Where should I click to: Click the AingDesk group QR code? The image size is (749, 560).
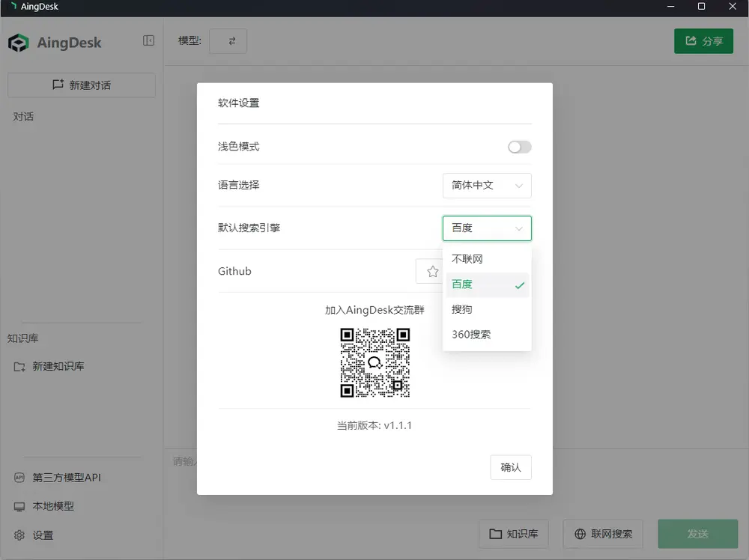(375, 363)
